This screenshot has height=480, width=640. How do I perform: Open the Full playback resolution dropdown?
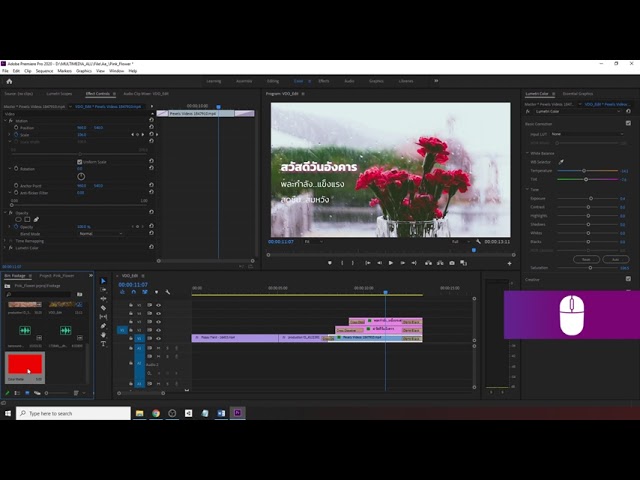coord(460,242)
